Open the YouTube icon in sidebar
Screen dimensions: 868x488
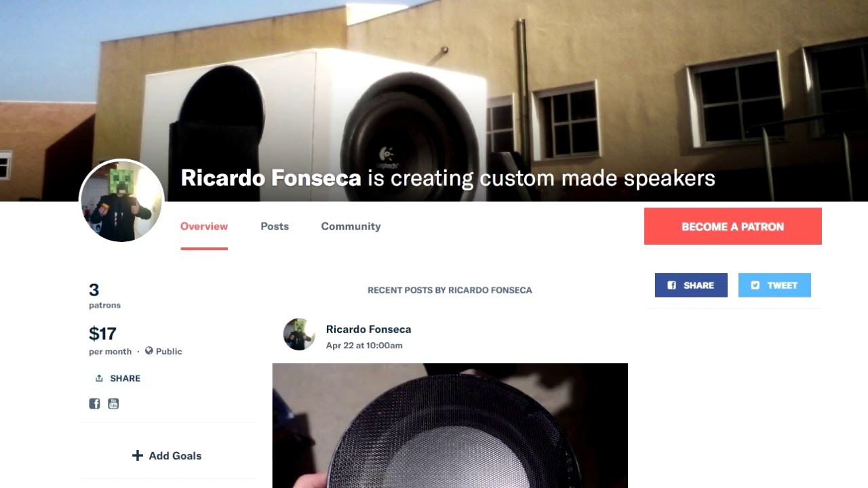[x=113, y=403]
